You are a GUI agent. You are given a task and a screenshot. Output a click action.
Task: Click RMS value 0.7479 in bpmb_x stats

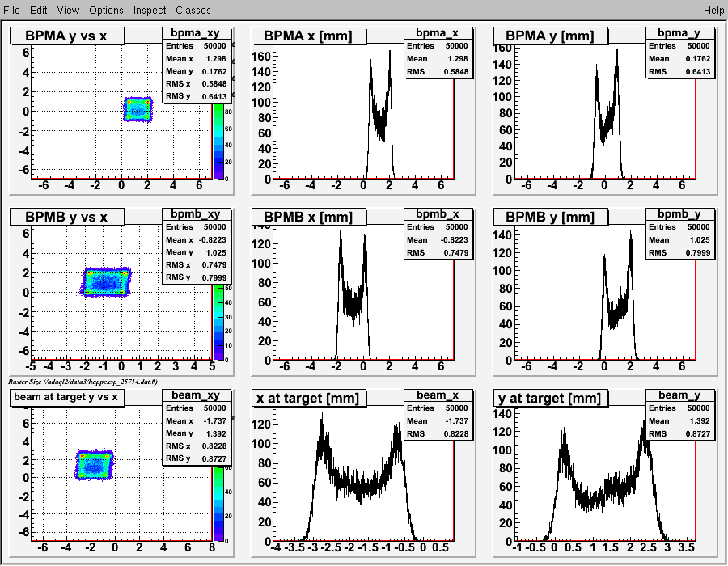point(456,252)
